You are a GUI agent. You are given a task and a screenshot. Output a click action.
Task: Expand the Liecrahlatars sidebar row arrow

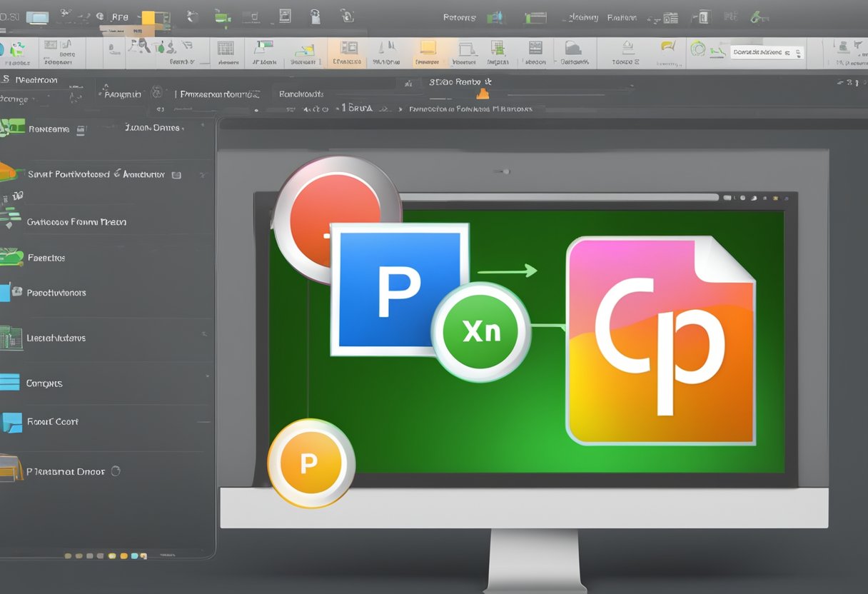pyautogui.click(x=205, y=333)
